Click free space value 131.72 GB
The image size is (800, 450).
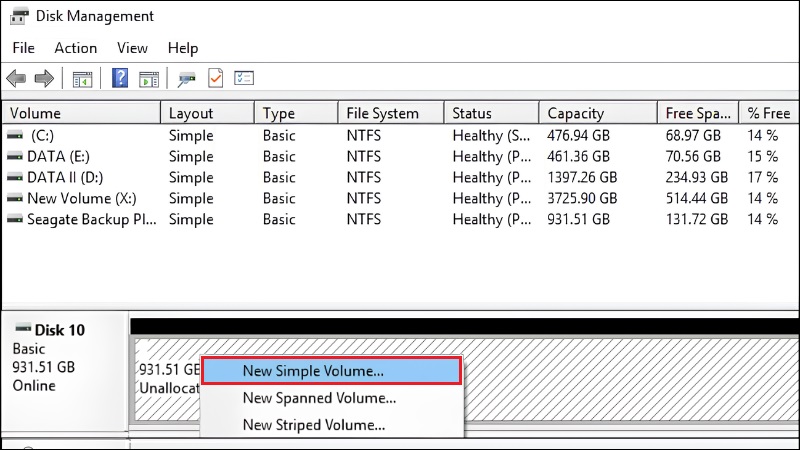697,219
